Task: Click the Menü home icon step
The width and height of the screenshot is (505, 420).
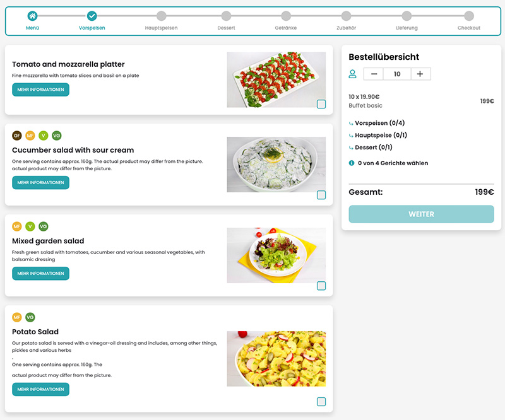Action: click(32, 15)
